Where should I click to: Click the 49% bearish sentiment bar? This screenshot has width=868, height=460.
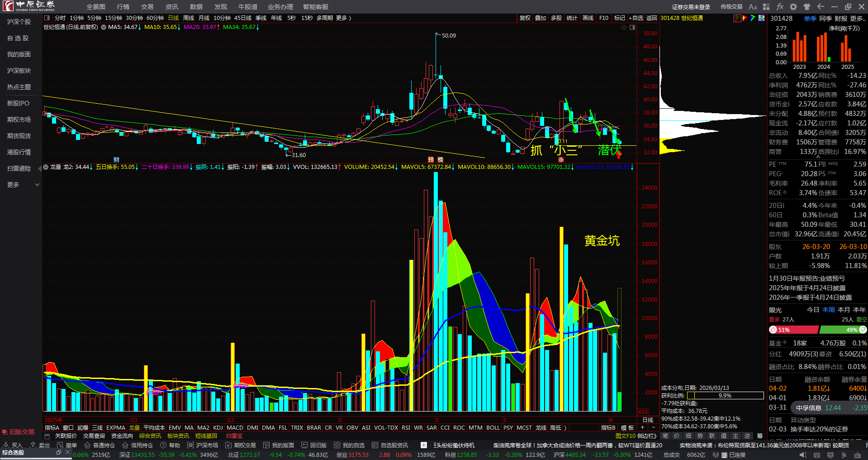click(x=843, y=330)
